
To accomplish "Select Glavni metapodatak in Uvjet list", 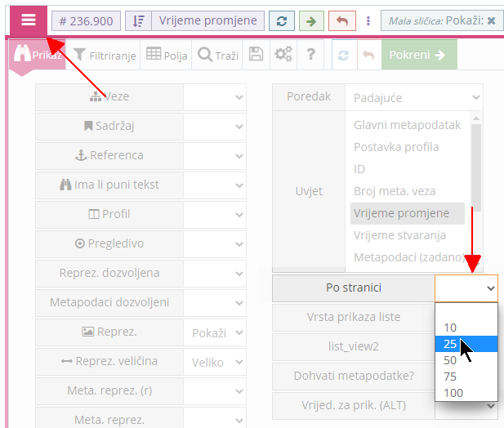I will (408, 125).
